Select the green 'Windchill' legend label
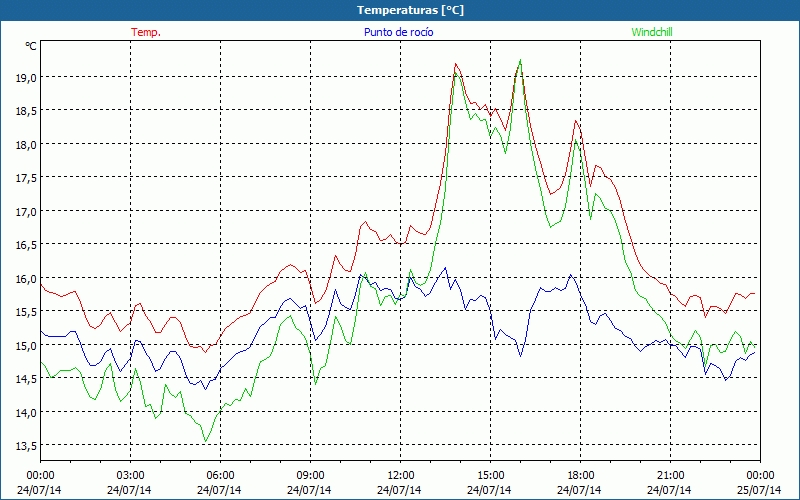This screenshot has height=500, width=800. pos(652,32)
